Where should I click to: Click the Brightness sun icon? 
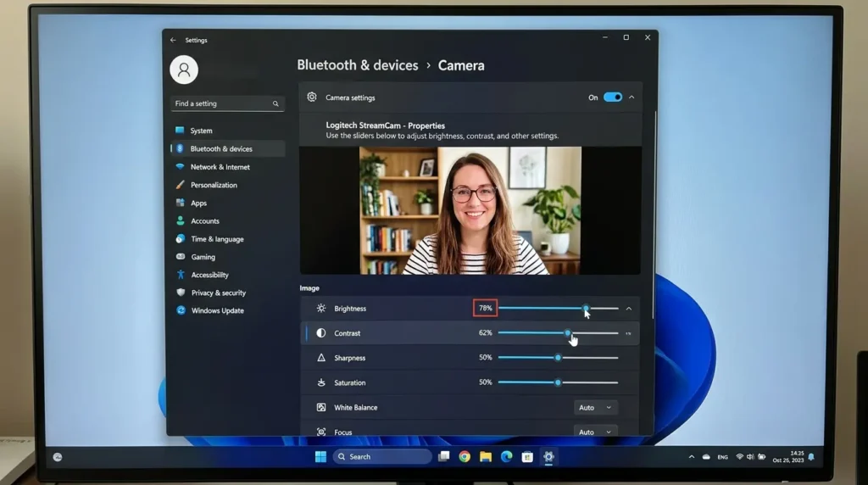click(321, 308)
